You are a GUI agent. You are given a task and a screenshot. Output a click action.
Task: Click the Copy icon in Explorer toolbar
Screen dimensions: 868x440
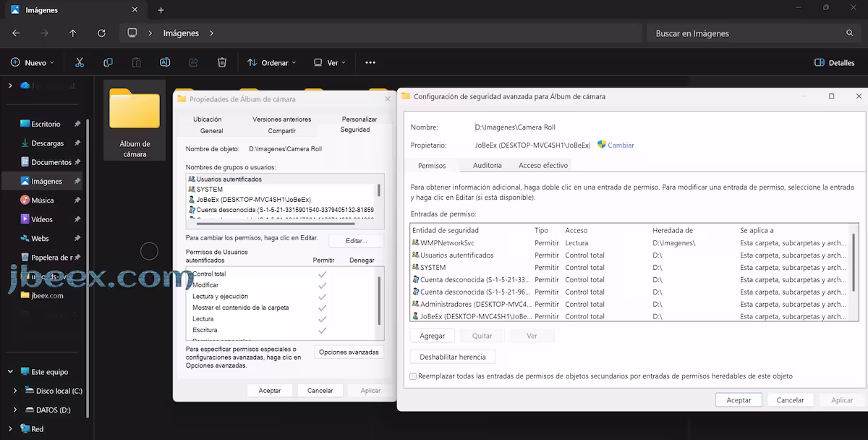(108, 63)
